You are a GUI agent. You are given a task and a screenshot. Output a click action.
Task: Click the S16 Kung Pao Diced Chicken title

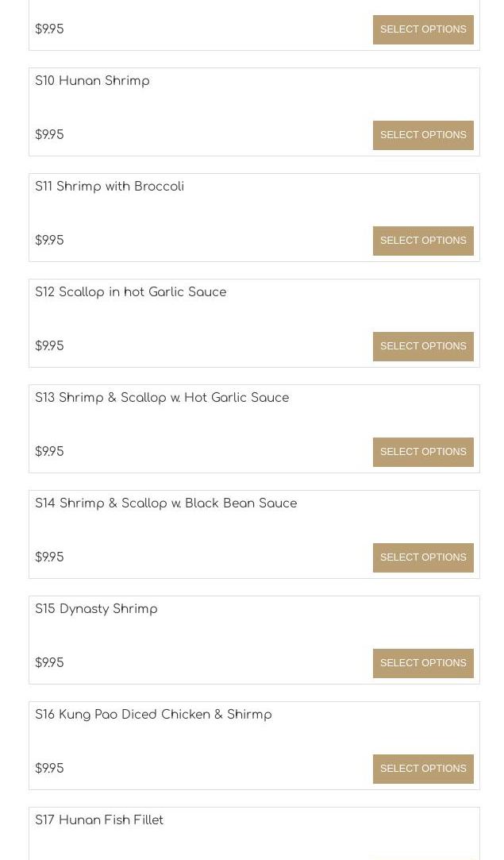click(153, 715)
